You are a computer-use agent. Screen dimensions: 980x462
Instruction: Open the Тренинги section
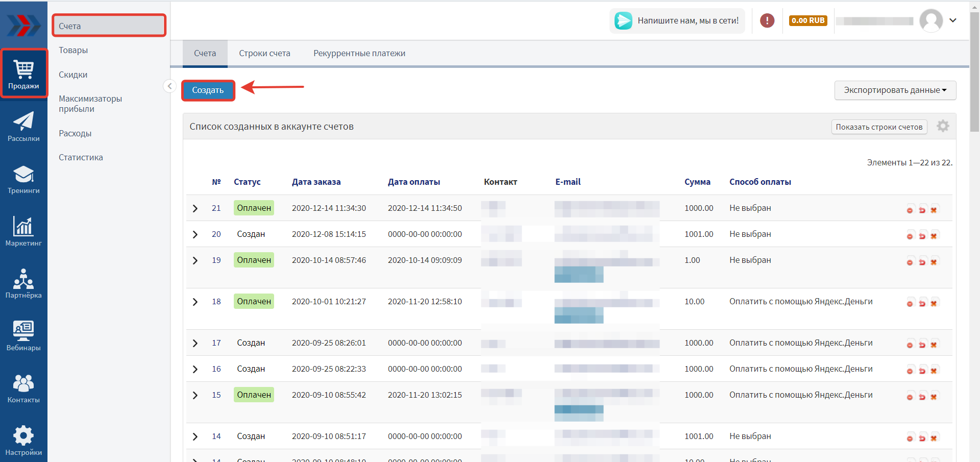[x=23, y=179]
